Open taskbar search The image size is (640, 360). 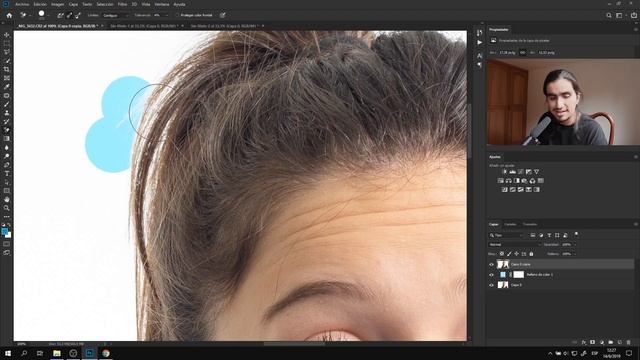24,353
